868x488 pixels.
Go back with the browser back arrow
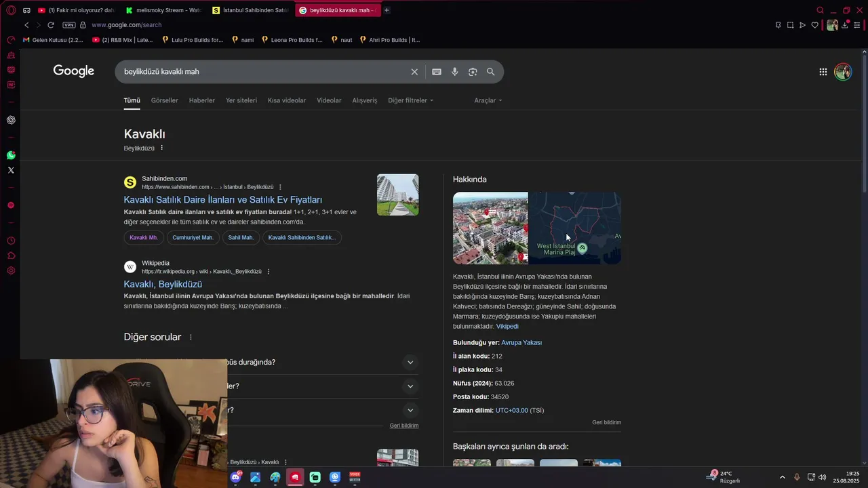tap(26, 25)
